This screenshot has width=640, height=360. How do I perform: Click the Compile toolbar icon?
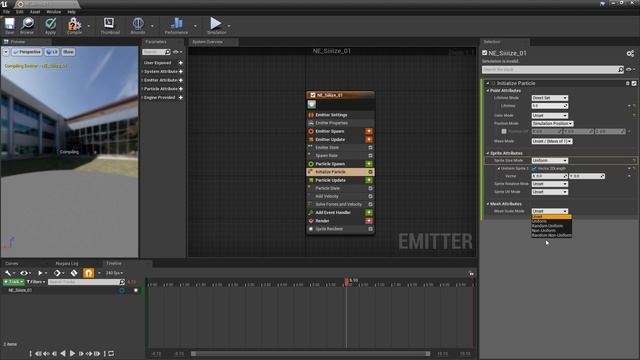pos(74,24)
